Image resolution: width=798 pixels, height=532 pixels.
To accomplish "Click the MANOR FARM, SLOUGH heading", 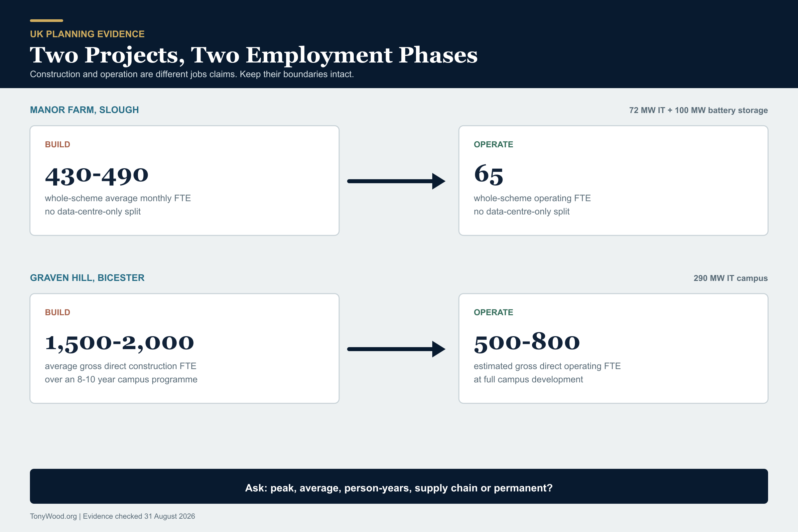I will tap(84, 110).
